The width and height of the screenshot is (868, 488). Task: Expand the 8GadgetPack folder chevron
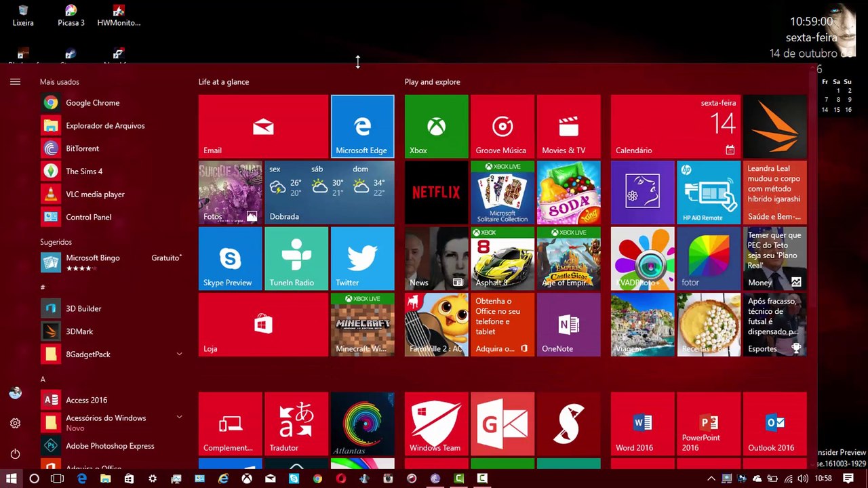coord(180,354)
